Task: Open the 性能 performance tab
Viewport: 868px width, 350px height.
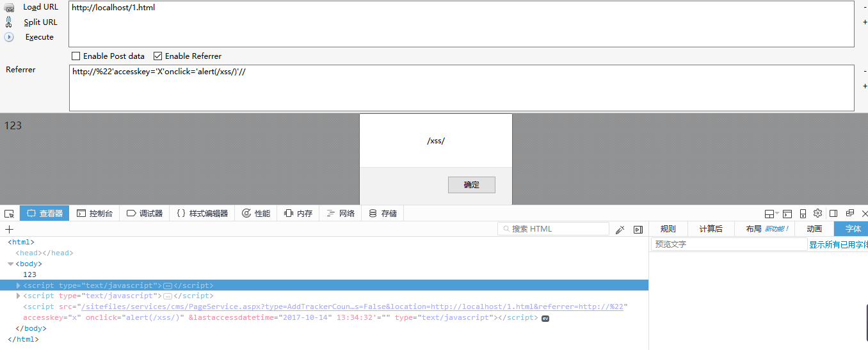Action: tap(255, 213)
